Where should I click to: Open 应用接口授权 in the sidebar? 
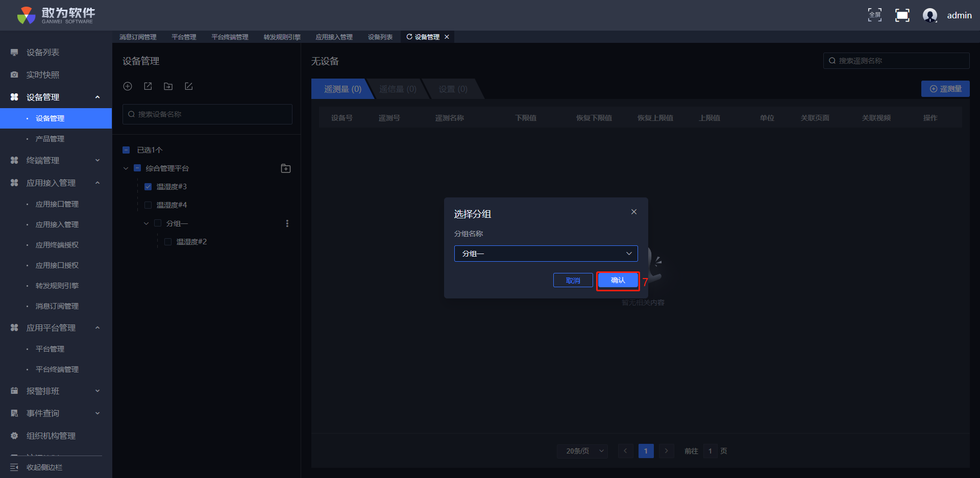[x=56, y=265]
